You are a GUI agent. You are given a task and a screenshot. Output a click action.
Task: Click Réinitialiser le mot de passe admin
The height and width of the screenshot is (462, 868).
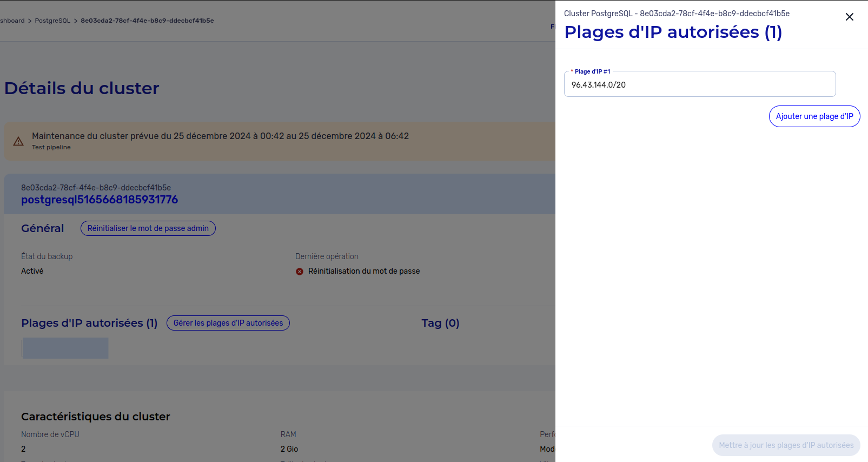pyautogui.click(x=148, y=228)
